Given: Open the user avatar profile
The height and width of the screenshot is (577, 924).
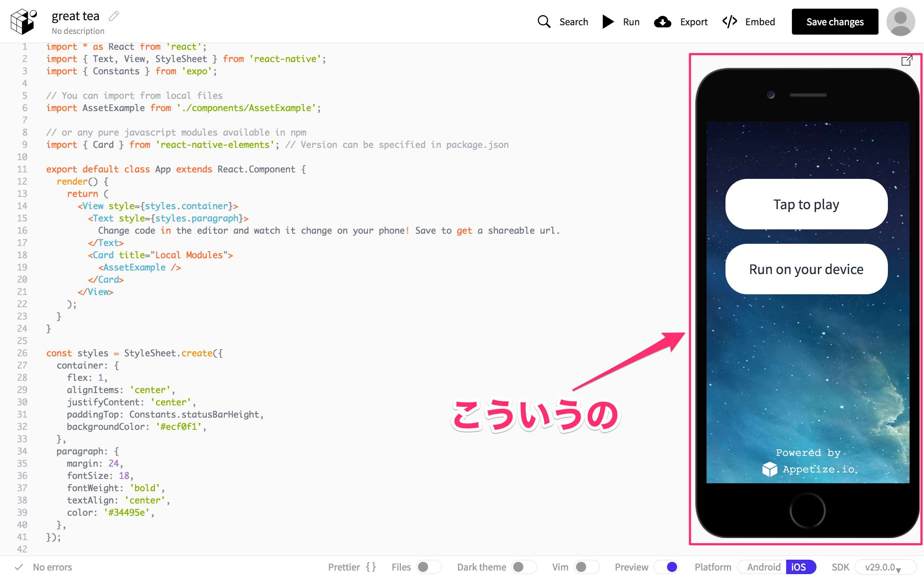Looking at the screenshot, I should coord(900,22).
